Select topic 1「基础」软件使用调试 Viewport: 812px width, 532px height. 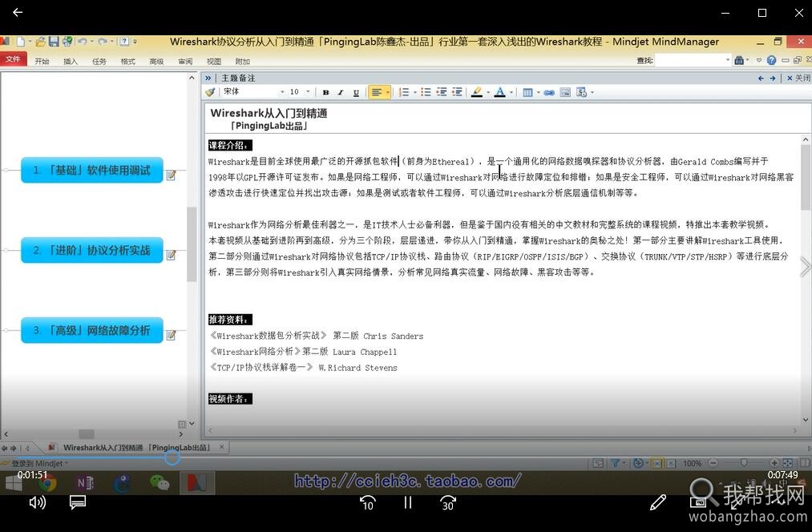92,171
